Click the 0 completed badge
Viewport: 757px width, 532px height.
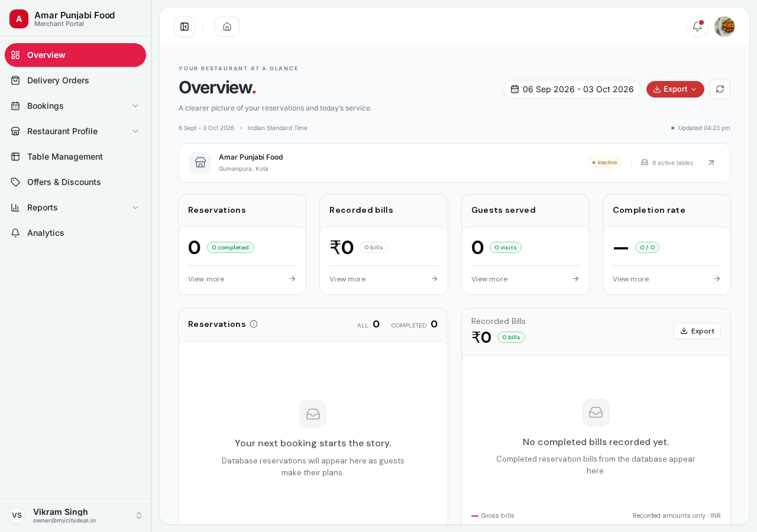point(231,248)
